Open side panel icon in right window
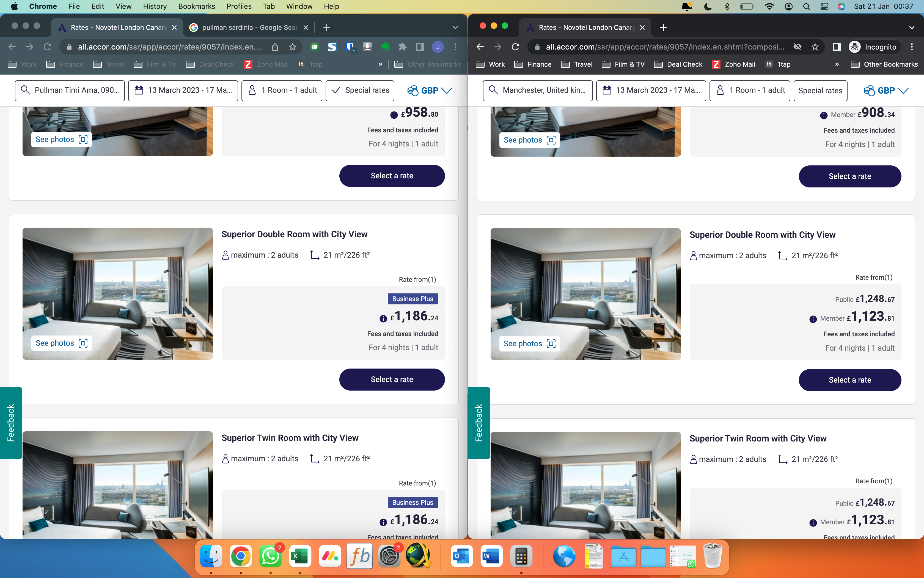This screenshot has width=924, height=578. (837, 47)
